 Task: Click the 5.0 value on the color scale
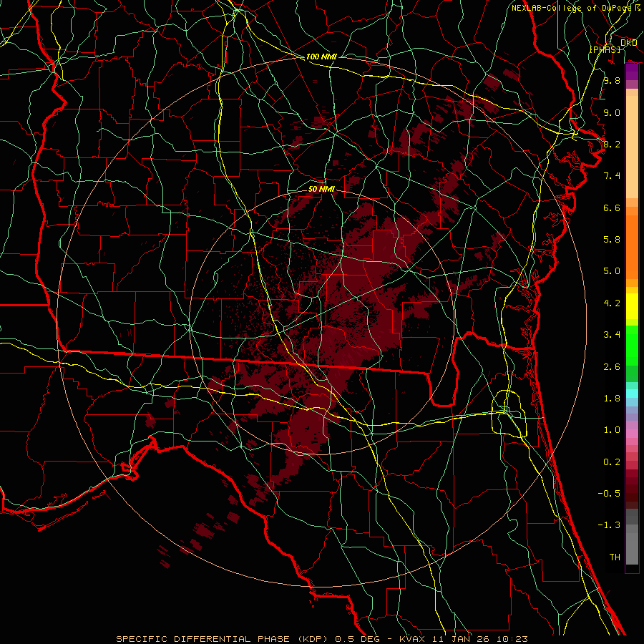pyautogui.click(x=612, y=271)
